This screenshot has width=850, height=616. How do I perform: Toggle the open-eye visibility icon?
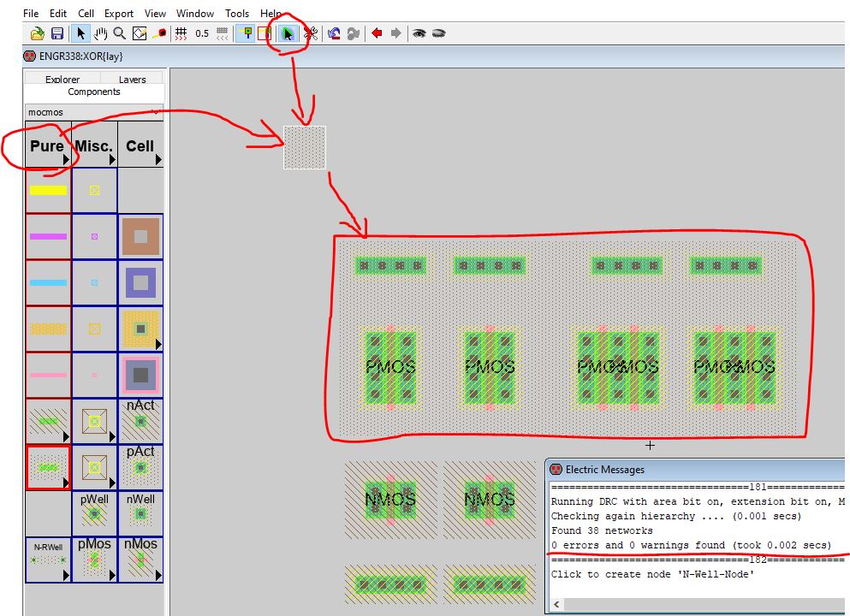419,33
